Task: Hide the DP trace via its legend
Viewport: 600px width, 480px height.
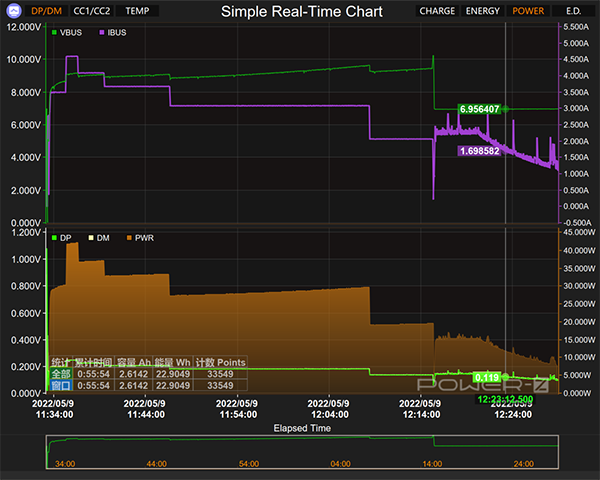Action: point(61,238)
